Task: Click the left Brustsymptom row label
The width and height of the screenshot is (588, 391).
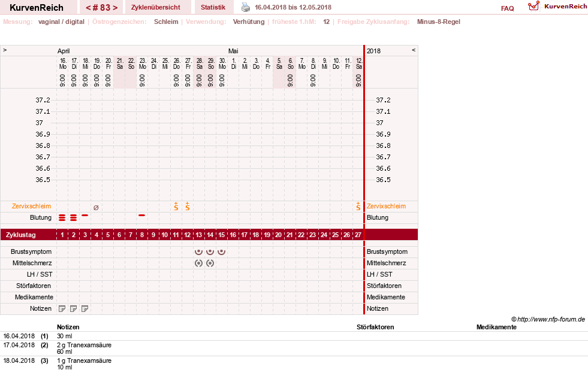Action: pyautogui.click(x=31, y=251)
